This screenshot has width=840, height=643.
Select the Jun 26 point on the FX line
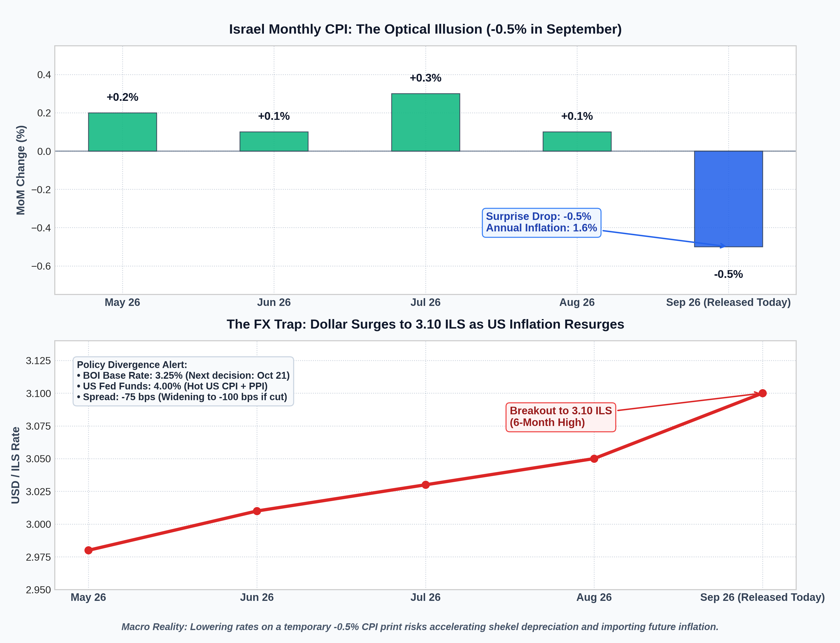(257, 511)
